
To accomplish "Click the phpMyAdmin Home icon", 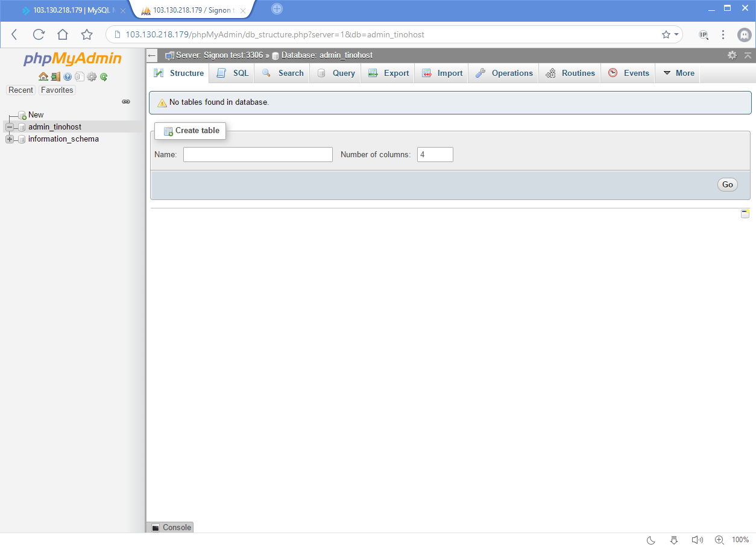I will pos(43,77).
